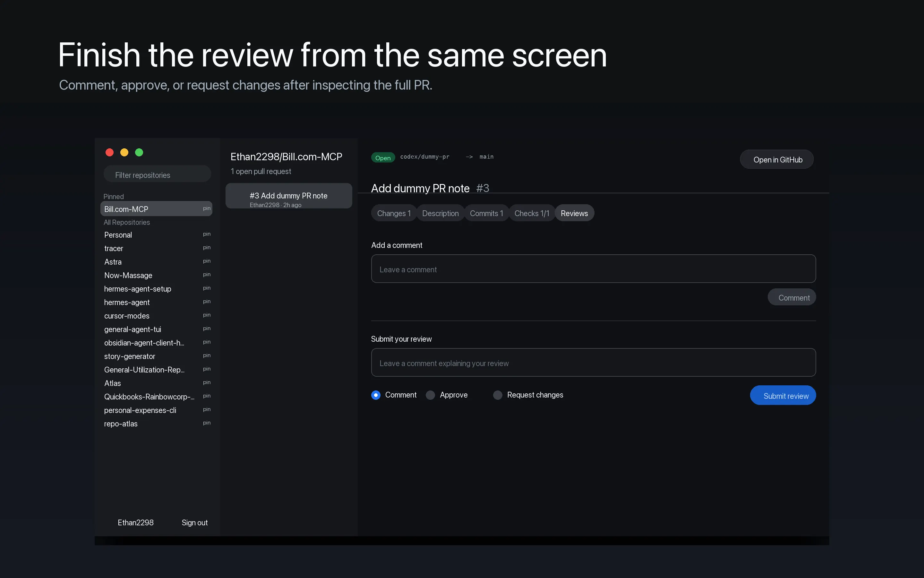The image size is (924, 578).
Task: Open the cursor-modes repository
Action: (156, 316)
